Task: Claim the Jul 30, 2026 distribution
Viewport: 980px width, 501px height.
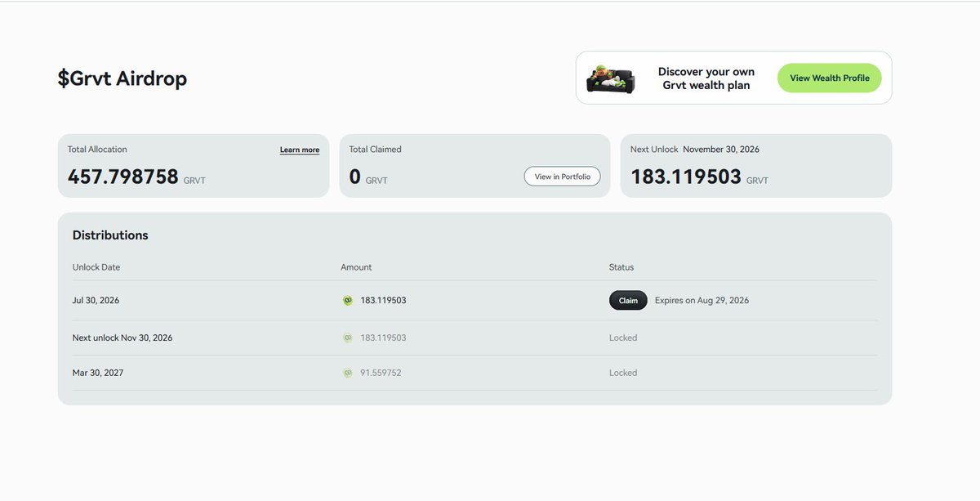Action: pyautogui.click(x=628, y=301)
